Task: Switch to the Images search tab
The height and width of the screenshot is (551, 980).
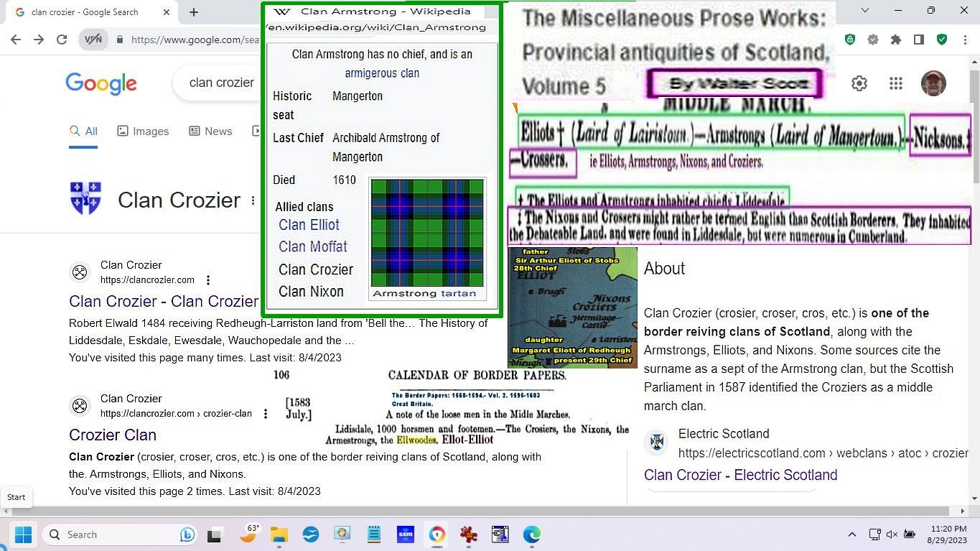Action: 143,131
